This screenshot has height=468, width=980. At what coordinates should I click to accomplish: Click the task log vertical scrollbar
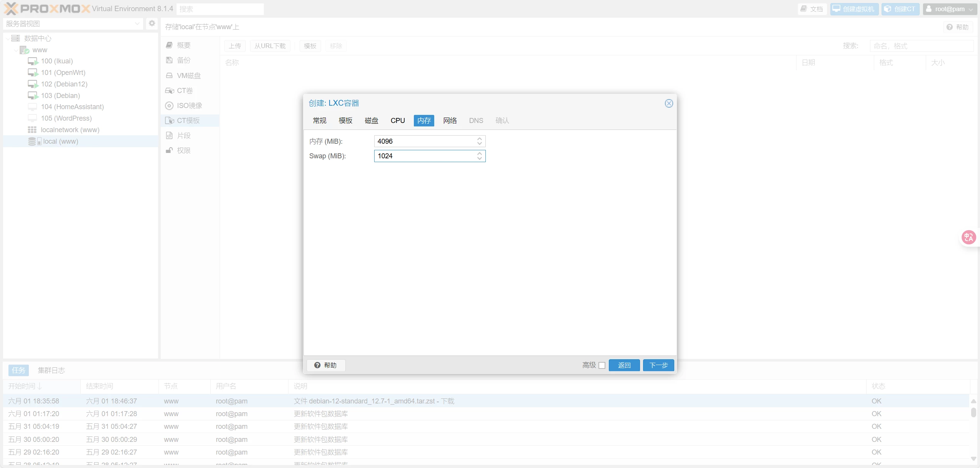click(x=973, y=412)
